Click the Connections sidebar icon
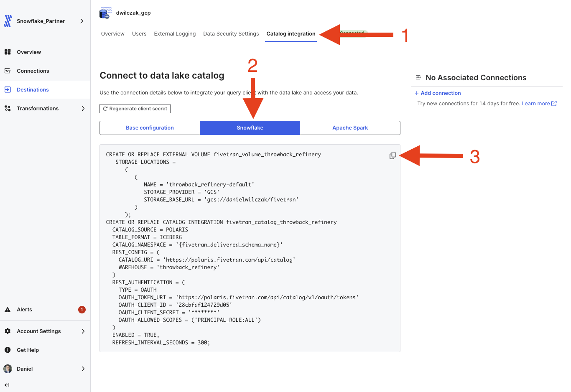 pyautogui.click(x=8, y=71)
